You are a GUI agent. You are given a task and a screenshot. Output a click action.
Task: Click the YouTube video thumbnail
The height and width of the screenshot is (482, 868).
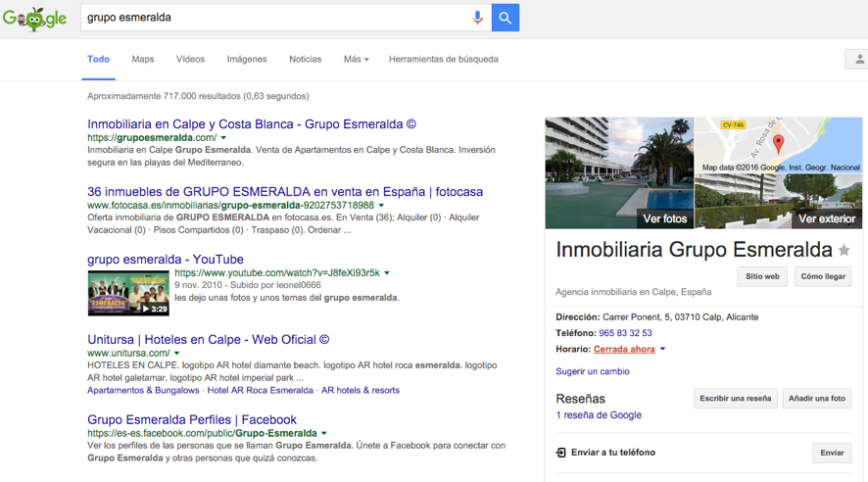128,293
